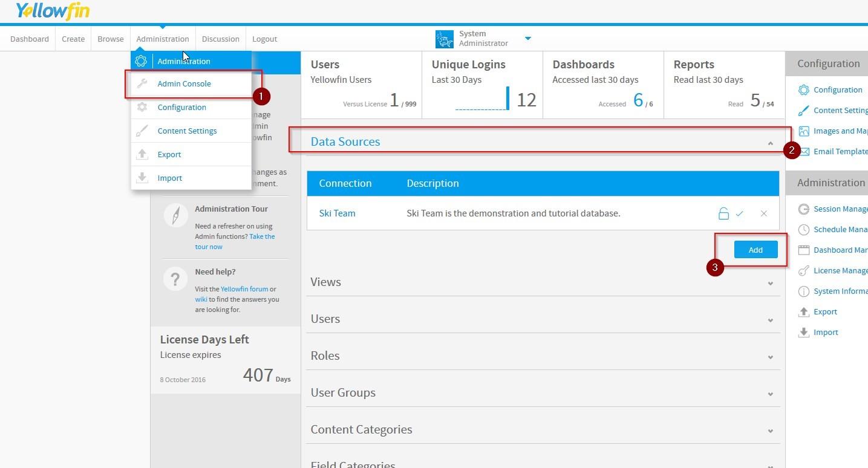Select Admin Console from the dropdown menu
The width and height of the screenshot is (868, 468).
pyautogui.click(x=184, y=83)
